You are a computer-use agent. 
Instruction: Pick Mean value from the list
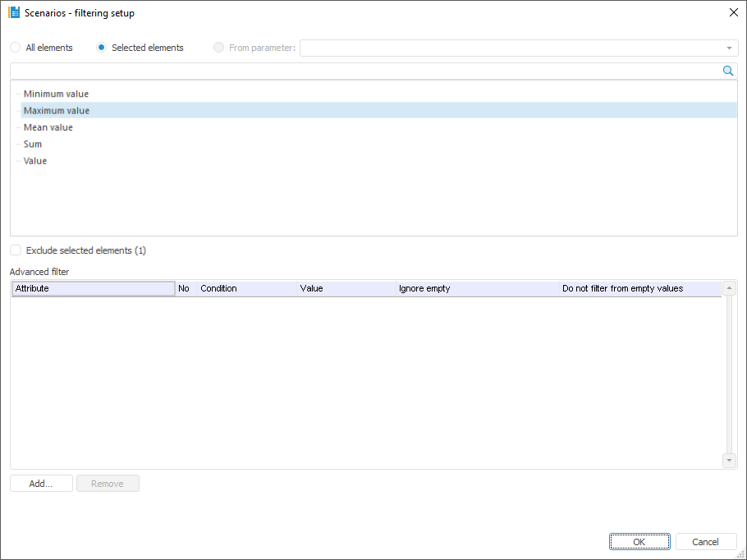48,127
